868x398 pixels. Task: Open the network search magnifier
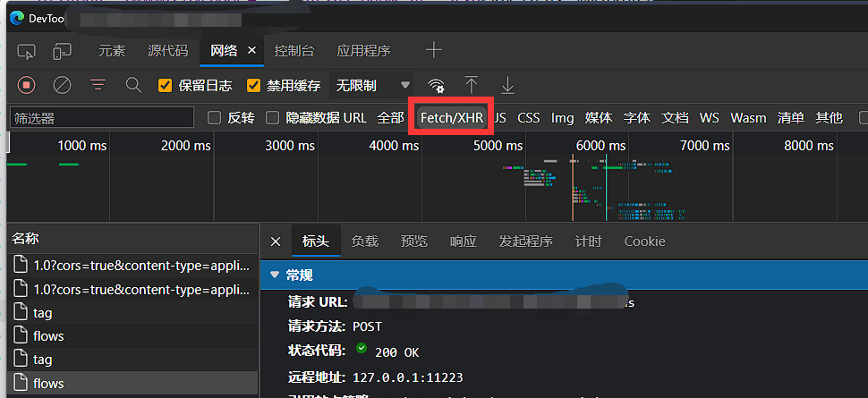click(x=133, y=85)
